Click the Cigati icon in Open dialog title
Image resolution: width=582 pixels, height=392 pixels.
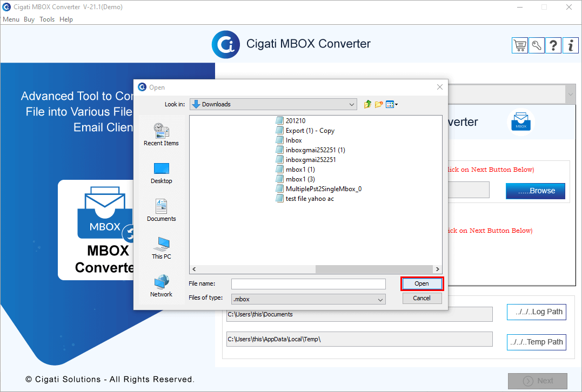pos(142,87)
